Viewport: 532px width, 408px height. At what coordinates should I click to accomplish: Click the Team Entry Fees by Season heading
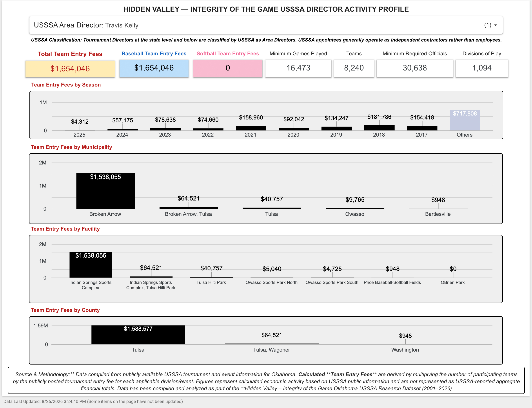point(66,85)
